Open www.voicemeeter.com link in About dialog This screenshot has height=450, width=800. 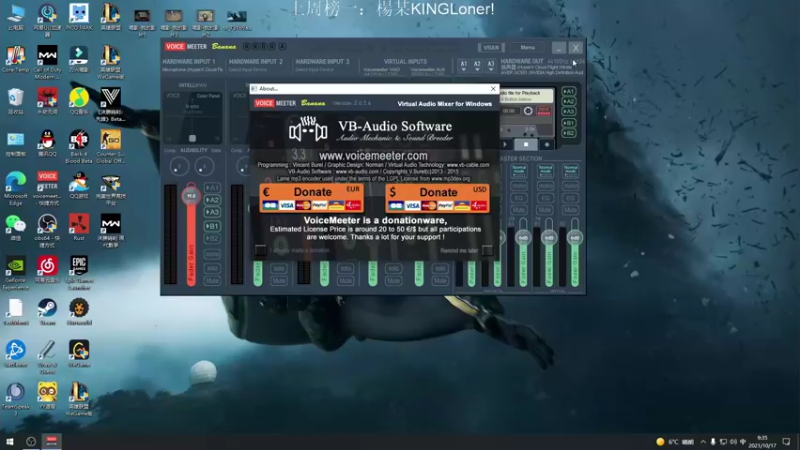tap(373, 156)
